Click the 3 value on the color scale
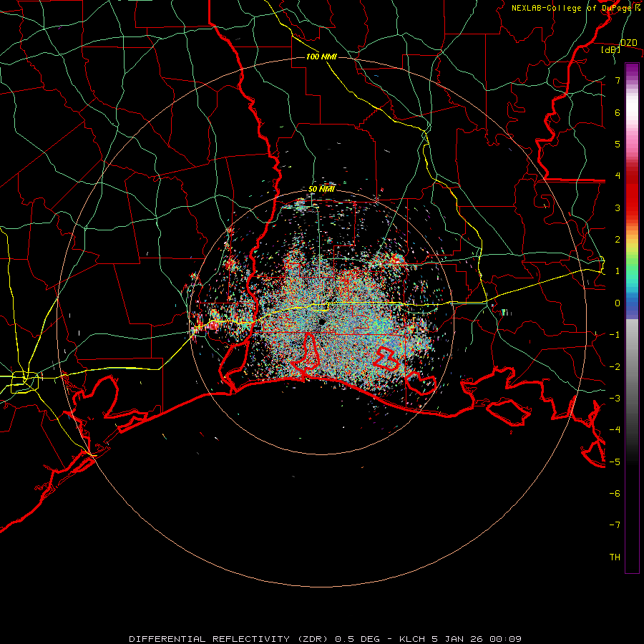644x644 pixels. pos(618,208)
